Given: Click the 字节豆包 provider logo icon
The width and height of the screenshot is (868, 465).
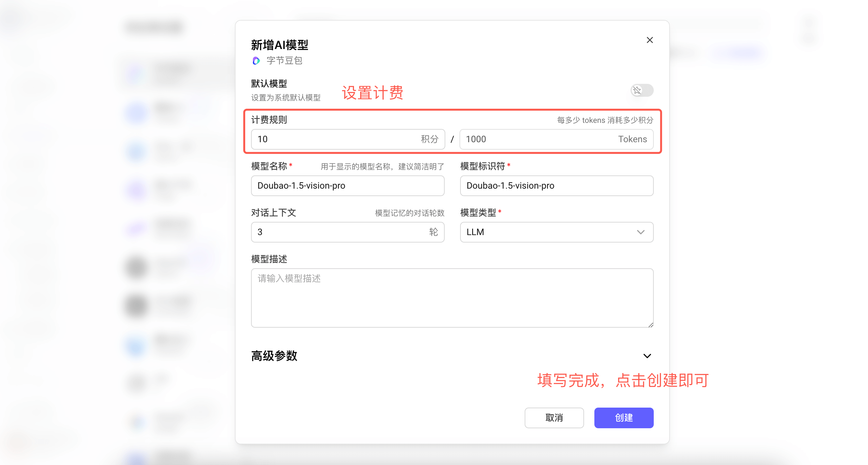Looking at the screenshot, I should coord(256,61).
